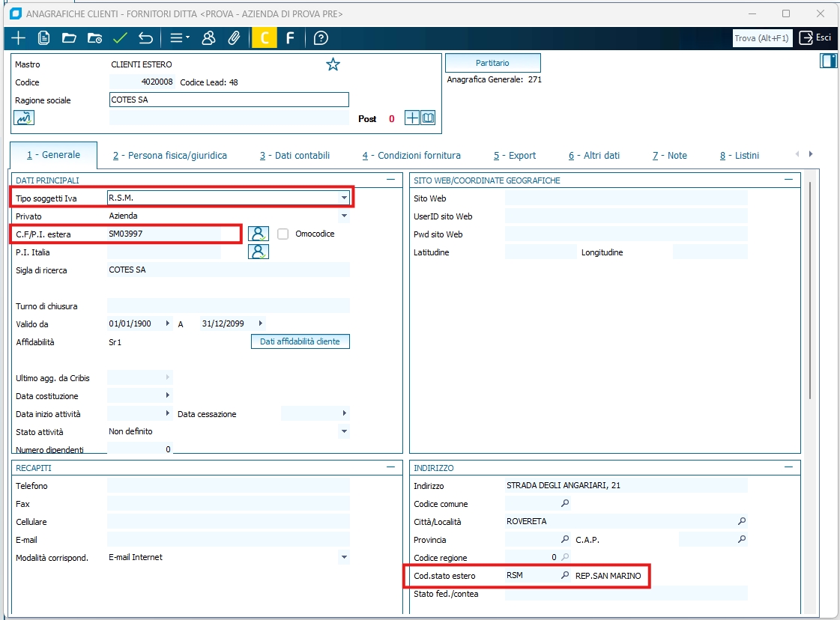The image size is (840, 620).
Task: Click the star favorite icon near Mastro
Action: [333, 64]
